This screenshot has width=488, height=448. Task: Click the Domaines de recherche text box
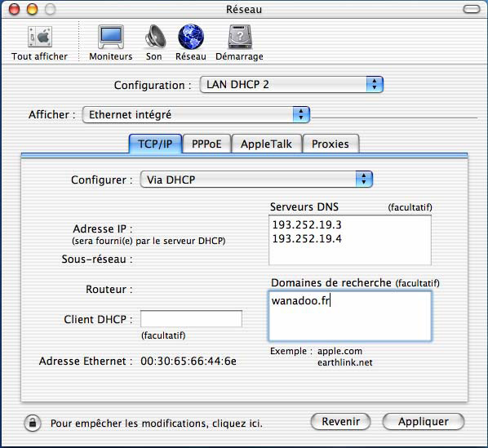(350, 316)
